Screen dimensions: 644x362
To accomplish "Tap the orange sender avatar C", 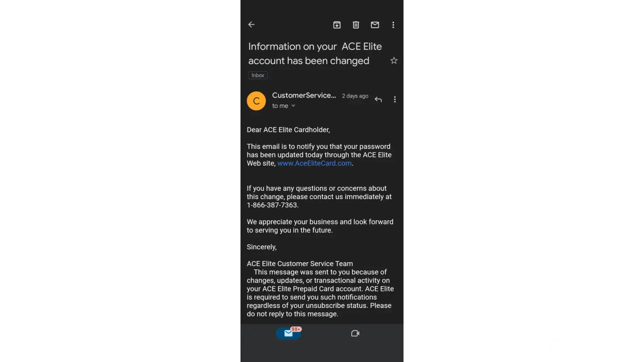I will point(256,101).
